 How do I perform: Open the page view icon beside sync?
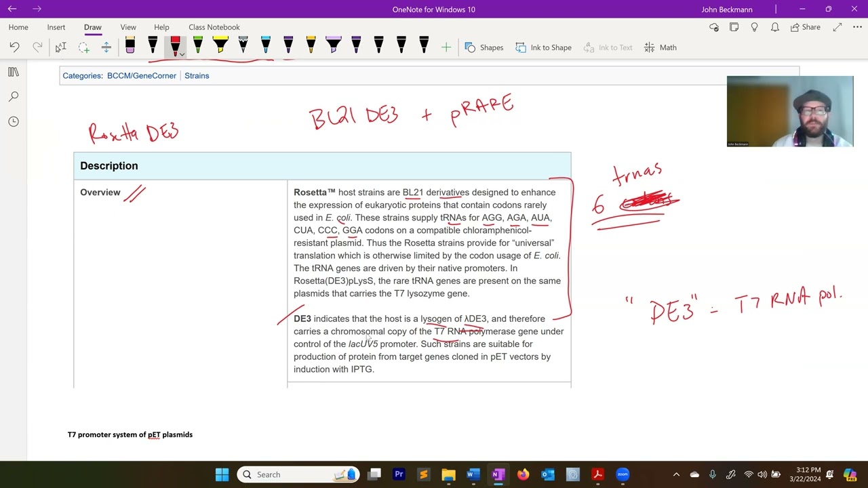pos(734,27)
